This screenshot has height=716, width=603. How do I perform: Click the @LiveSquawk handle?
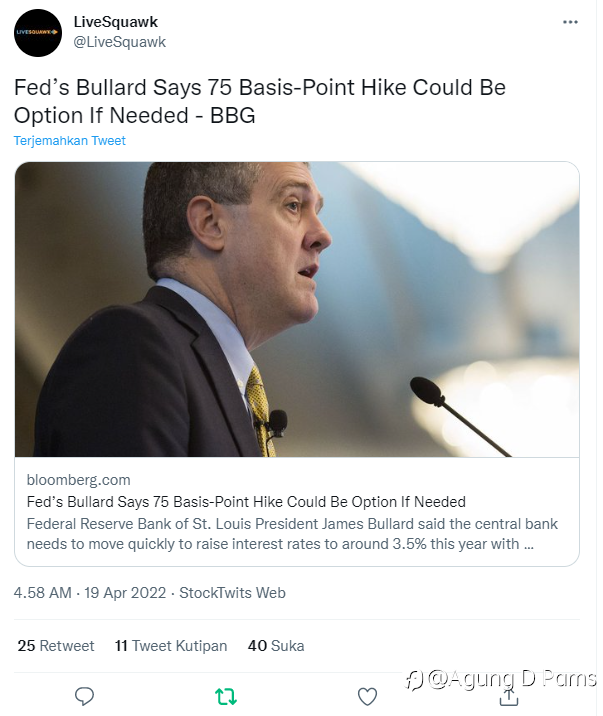pyautogui.click(x=120, y=42)
